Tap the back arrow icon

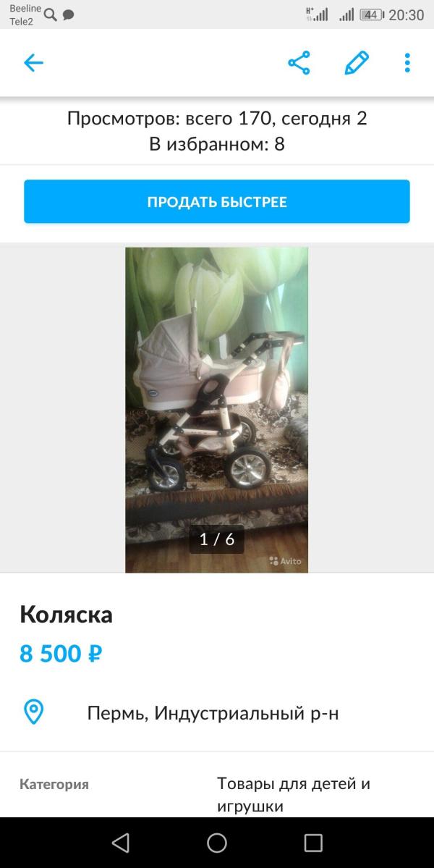coord(33,63)
